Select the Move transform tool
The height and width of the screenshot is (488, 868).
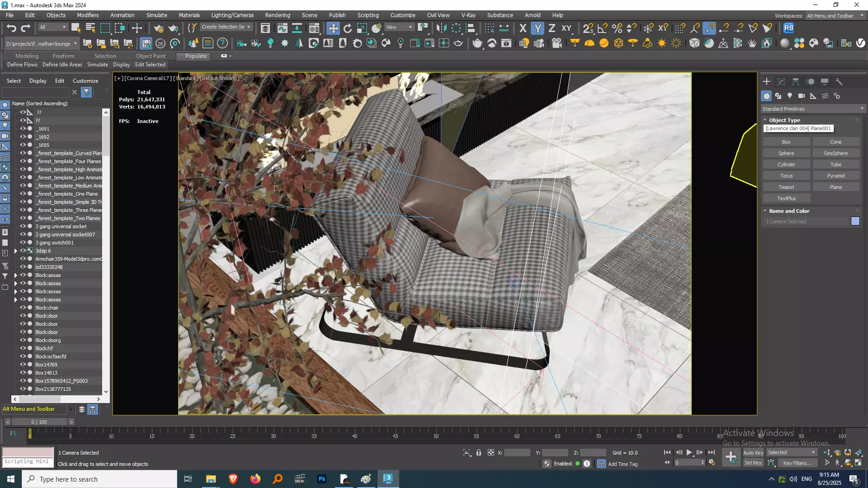click(x=333, y=28)
